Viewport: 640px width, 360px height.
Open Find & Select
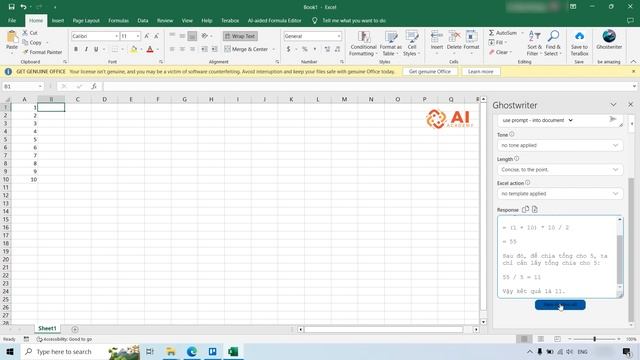[x=553, y=43]
